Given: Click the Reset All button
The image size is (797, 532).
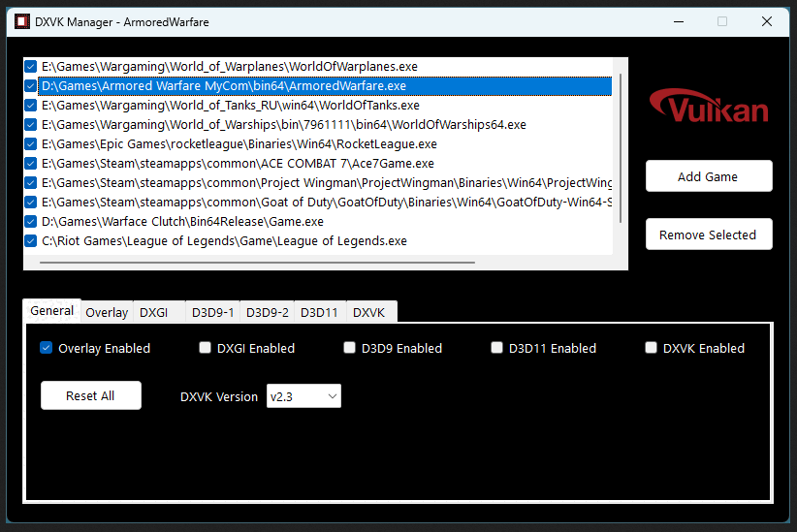Looking at the screenshot, I should (x=91, y=395).
